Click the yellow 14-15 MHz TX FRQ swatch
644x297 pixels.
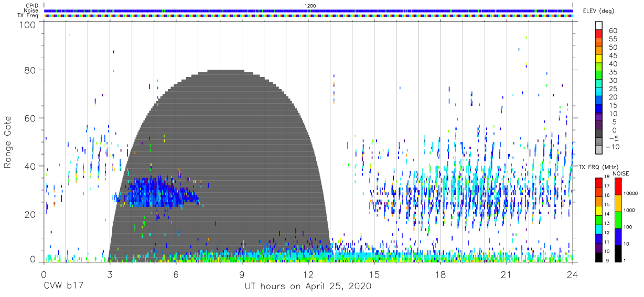click(599, 210)
